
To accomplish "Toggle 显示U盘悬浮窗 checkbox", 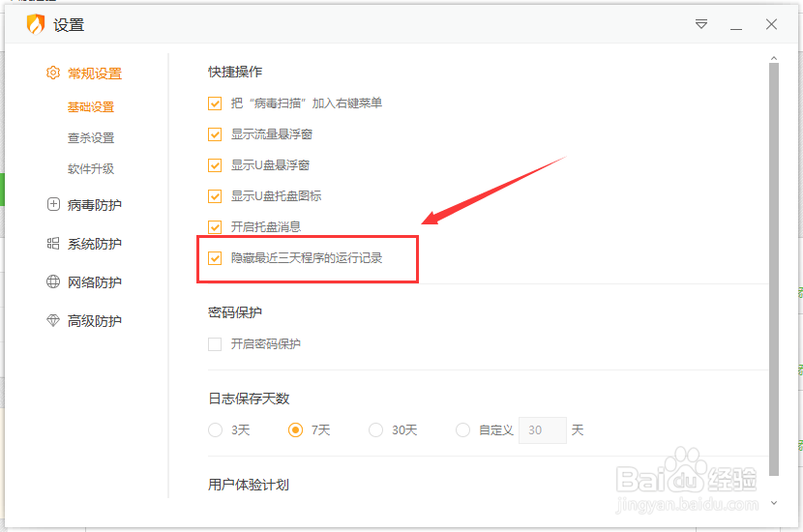I will (x=215, y=165).
